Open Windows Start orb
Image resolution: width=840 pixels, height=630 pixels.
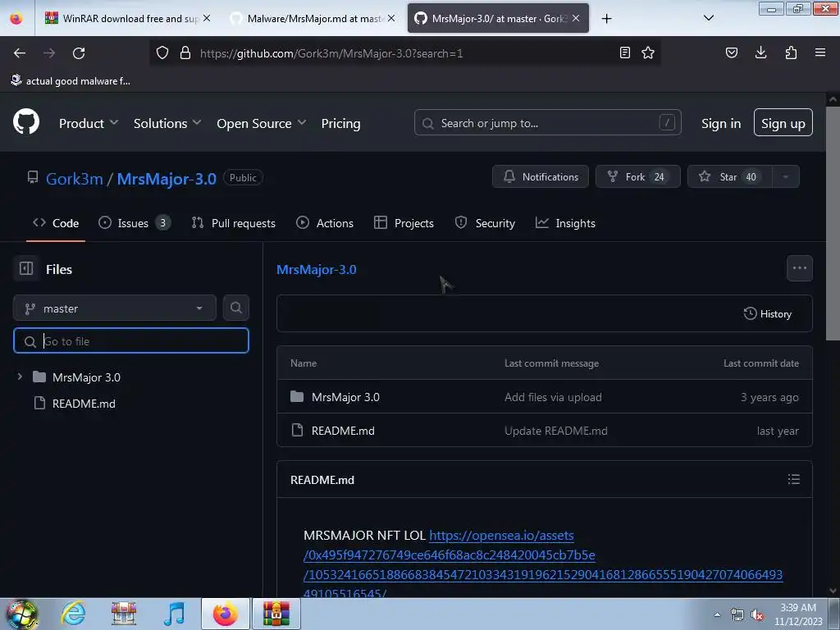[x=21, y=614]
